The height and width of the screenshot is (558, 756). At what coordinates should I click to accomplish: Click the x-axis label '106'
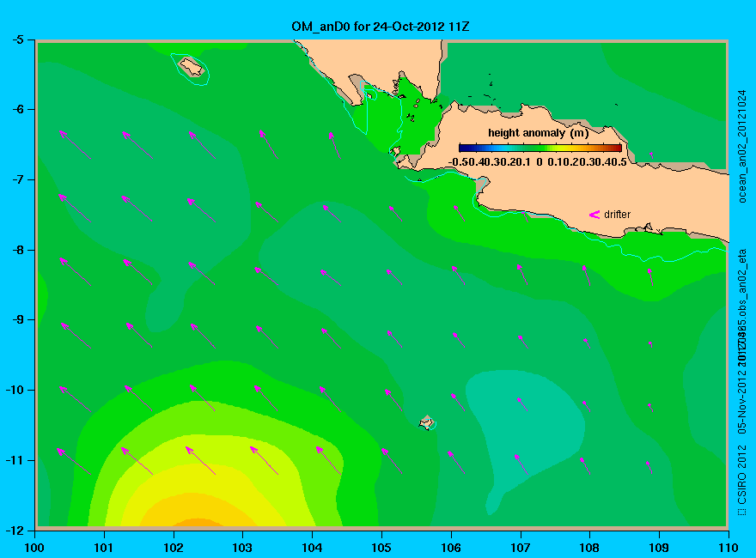click(451, 548)
